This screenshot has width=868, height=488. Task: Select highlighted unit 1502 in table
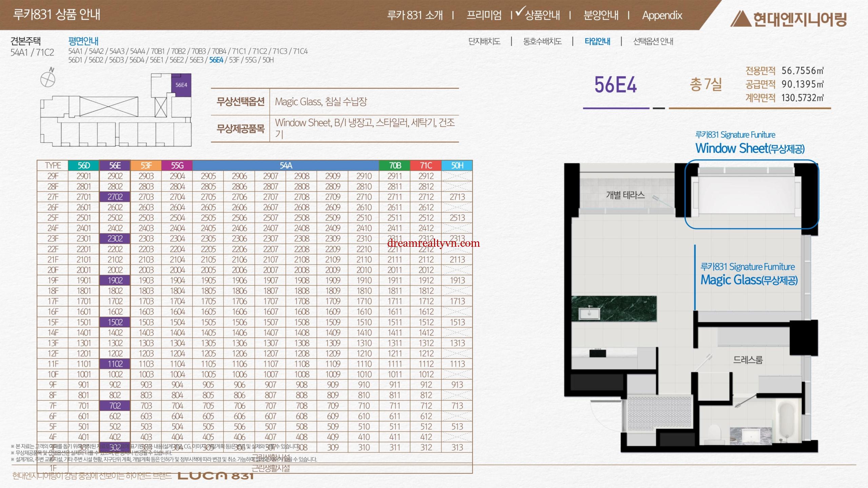[x=115, y=322]
